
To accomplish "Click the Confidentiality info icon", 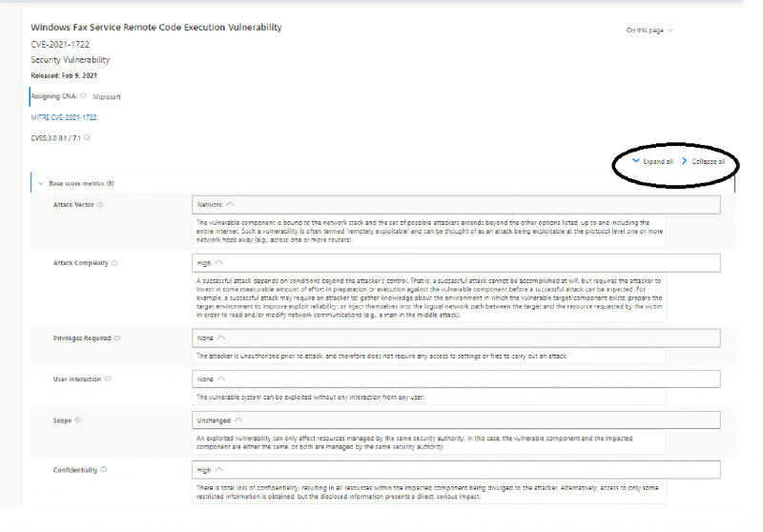I will pos(102,469).
